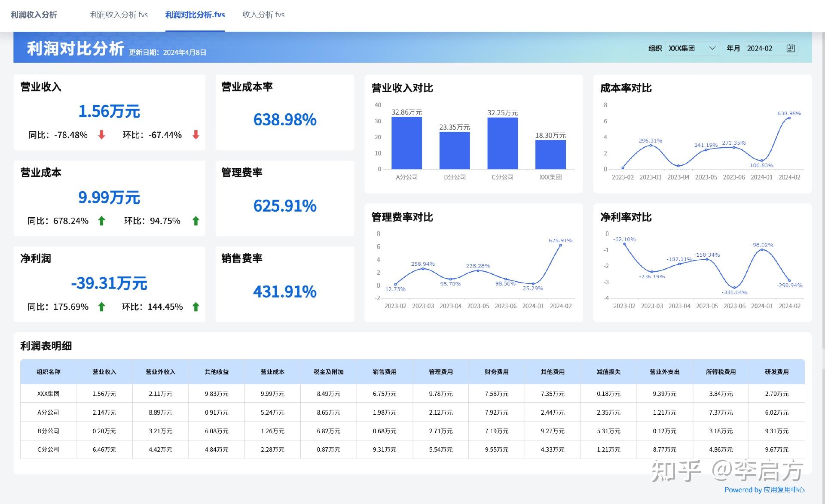Screen dimensions: 825x504
Task: Switch to the 利润收入分析.fvs tab
Action: (118, 14)
